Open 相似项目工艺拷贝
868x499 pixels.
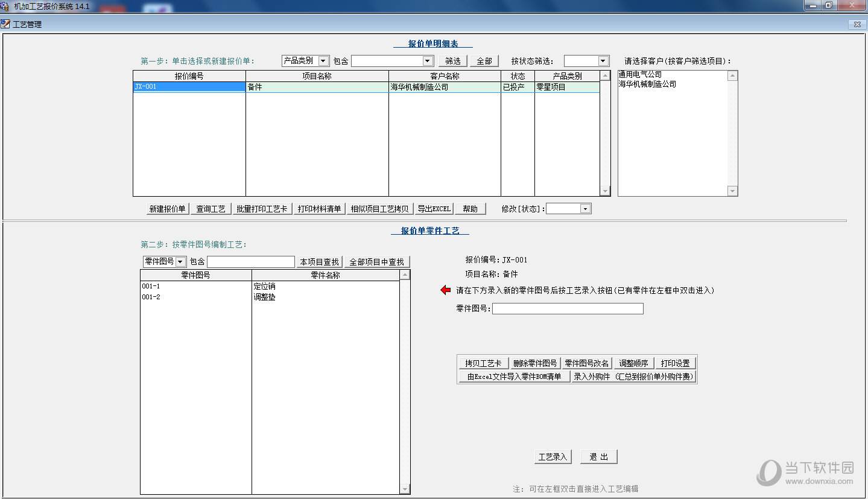[379, 209]
